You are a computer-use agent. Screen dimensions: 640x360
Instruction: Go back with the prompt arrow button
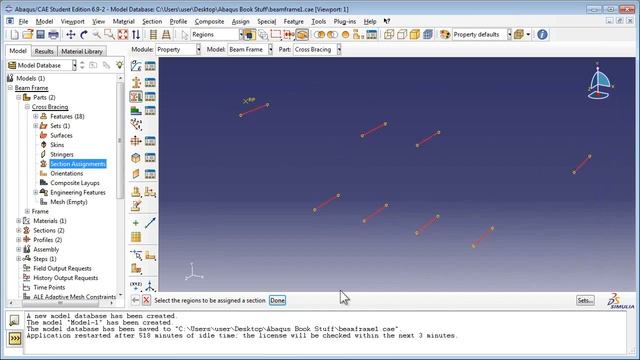click(135, 300)
